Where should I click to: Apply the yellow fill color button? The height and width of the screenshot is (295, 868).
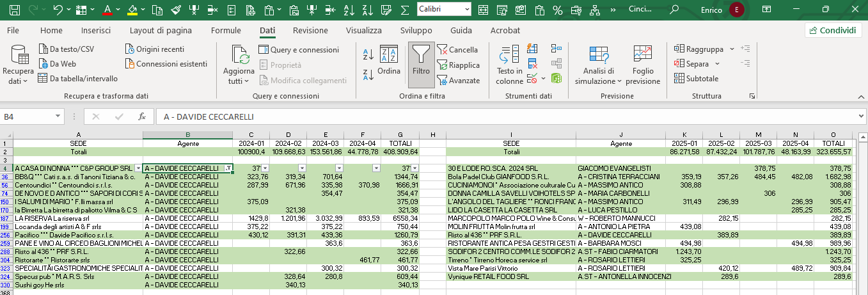[x=132, y=10]
